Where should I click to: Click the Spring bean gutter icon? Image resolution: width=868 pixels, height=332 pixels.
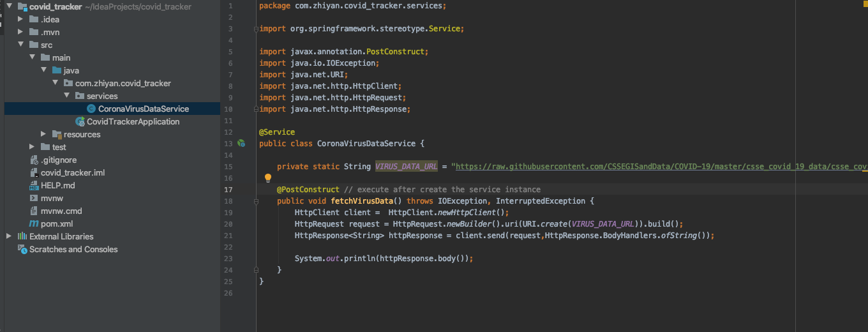241,144
